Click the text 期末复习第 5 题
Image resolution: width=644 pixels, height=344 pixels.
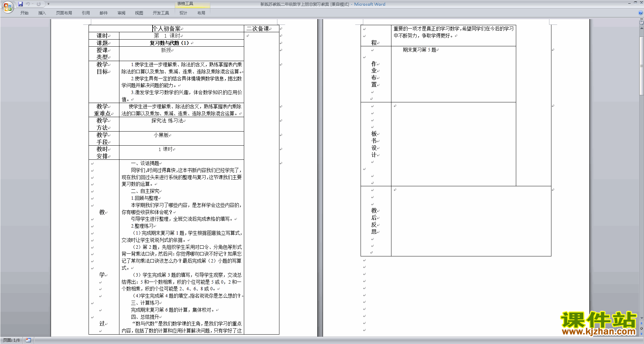[x=419, y=50]
